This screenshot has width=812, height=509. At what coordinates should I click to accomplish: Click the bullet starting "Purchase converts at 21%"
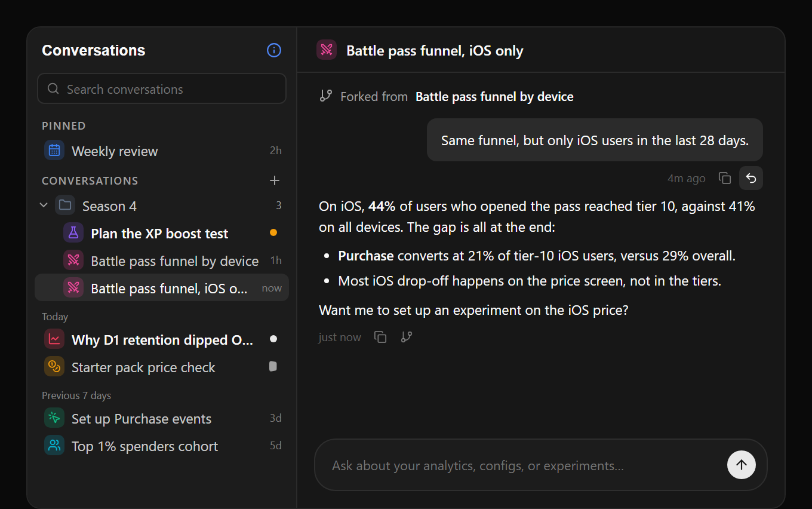537,256
